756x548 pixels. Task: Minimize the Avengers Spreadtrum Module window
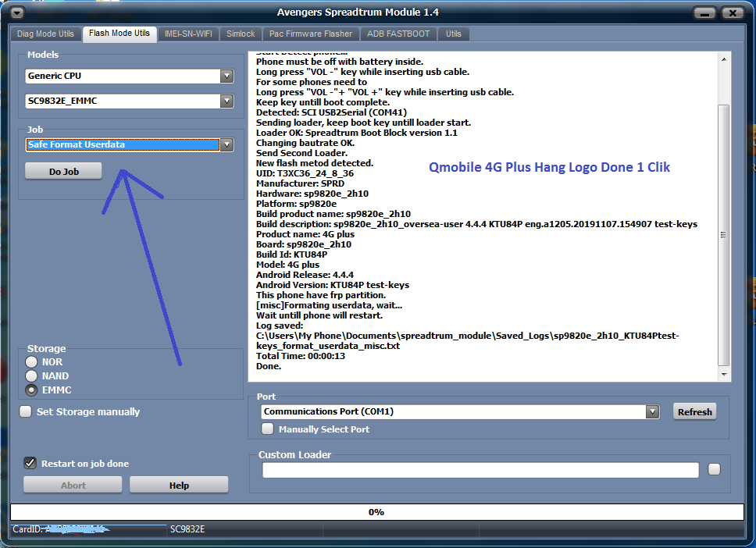pyautogui.click(x=704, y=13)
